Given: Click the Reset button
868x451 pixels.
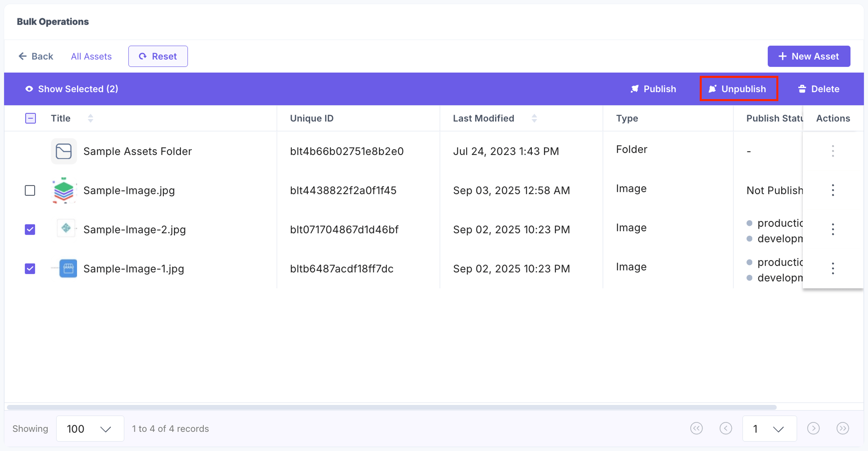Looking at the screenshot, I should [158, 56].
